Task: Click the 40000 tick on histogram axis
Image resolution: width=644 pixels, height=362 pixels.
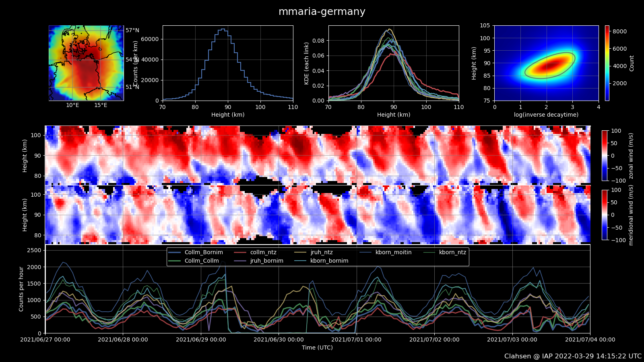Action: pos(150,60)
